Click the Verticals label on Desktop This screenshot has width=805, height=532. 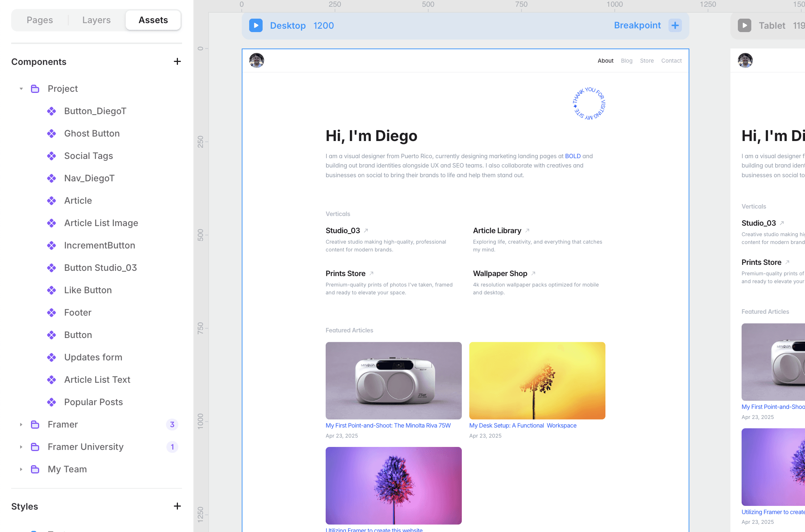(x=338, y=214)
